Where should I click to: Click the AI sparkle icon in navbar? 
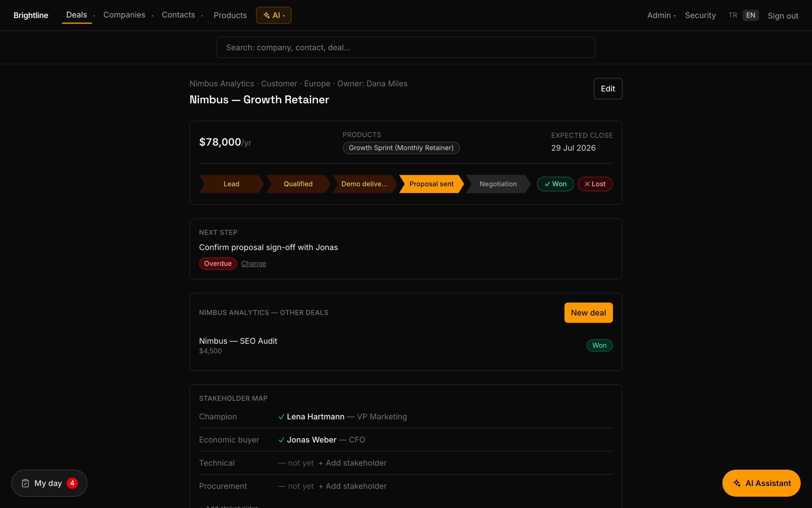[266, 15]
